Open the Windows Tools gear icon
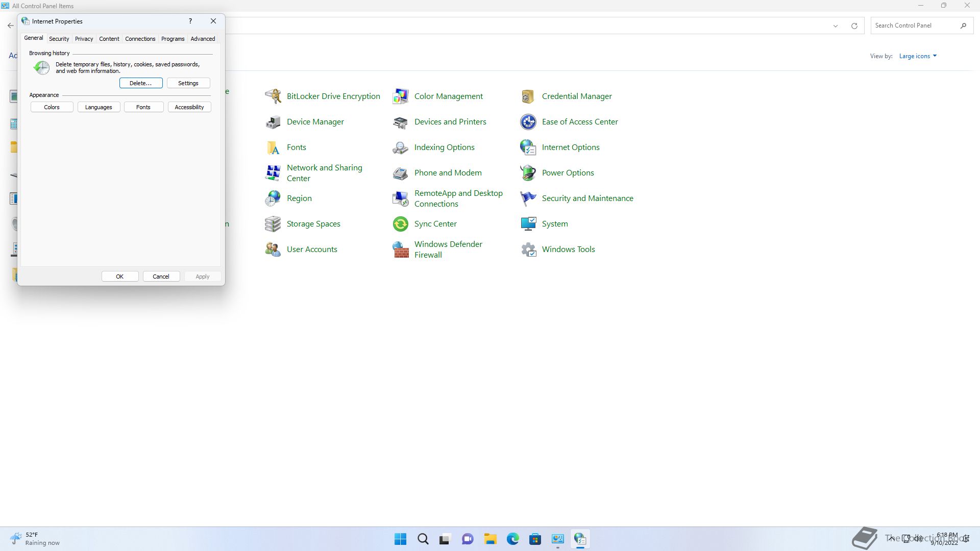The image size is (980, 551). pyautogui.click(x=528, y=249)
